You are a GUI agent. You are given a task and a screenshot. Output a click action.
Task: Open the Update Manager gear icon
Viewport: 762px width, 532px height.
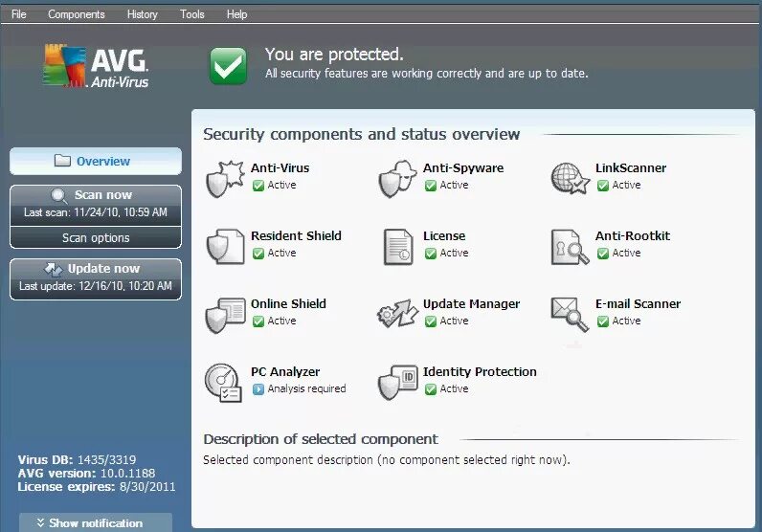coord(397,314)
